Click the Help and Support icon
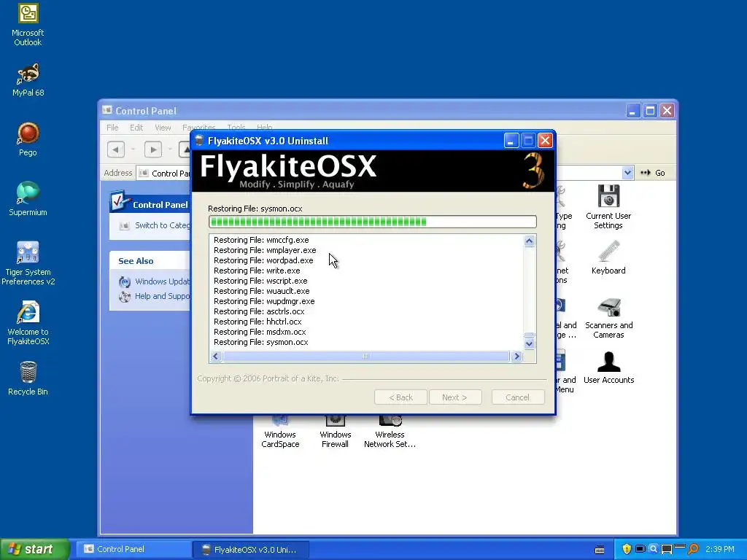 (124, 297)
